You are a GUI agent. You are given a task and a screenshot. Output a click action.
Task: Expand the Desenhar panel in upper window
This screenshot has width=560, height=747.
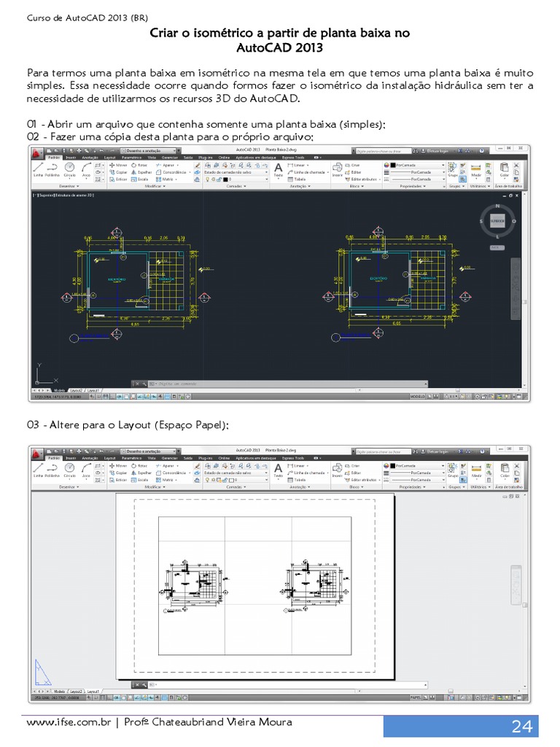69,186
